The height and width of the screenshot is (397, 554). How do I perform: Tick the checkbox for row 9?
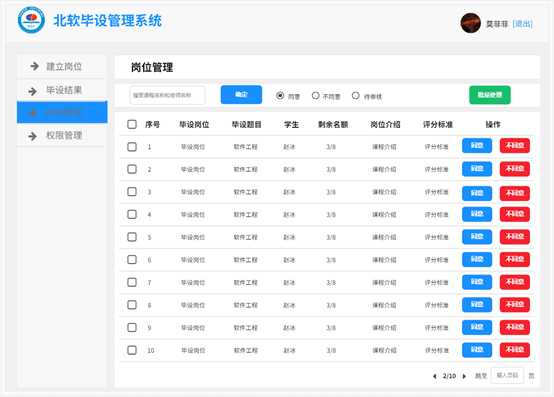[132, 327]
